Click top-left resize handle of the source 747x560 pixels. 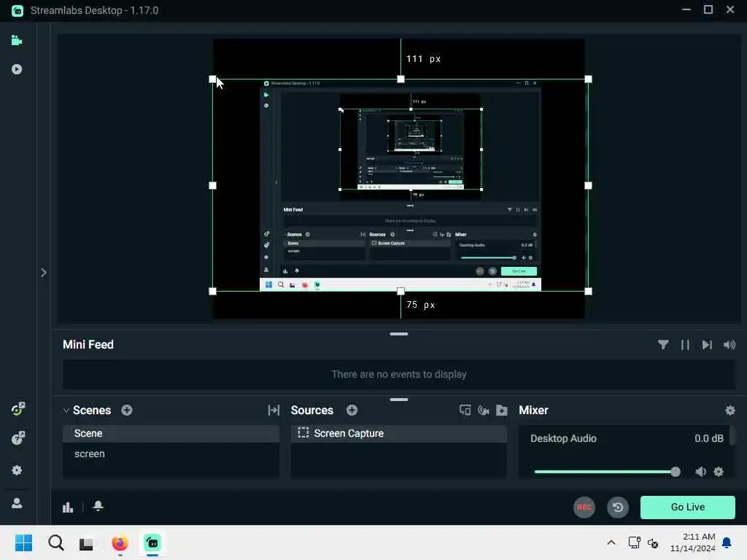point(212,79)
